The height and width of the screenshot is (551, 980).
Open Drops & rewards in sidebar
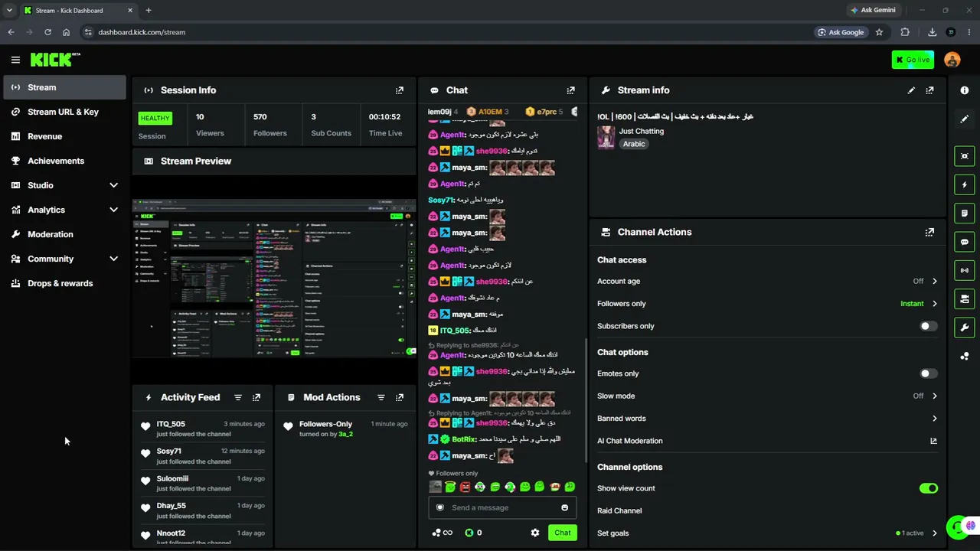[65, 283]
